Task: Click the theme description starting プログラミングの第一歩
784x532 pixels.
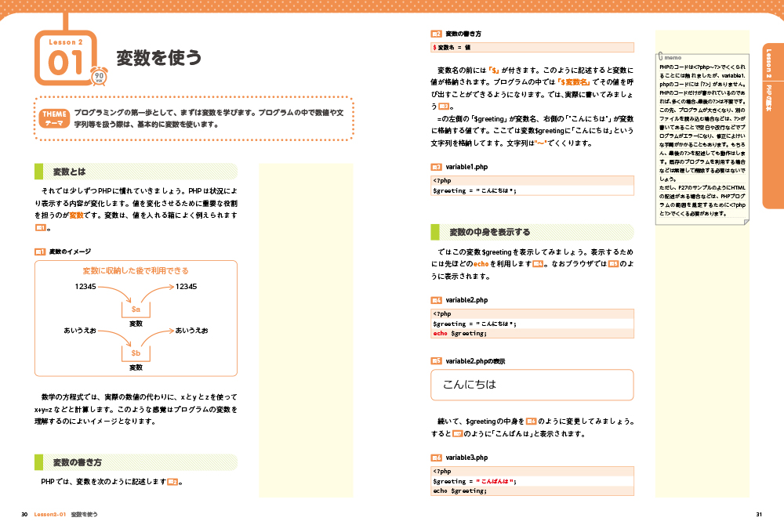Action: pyautogui.click(x=209, y=118)
